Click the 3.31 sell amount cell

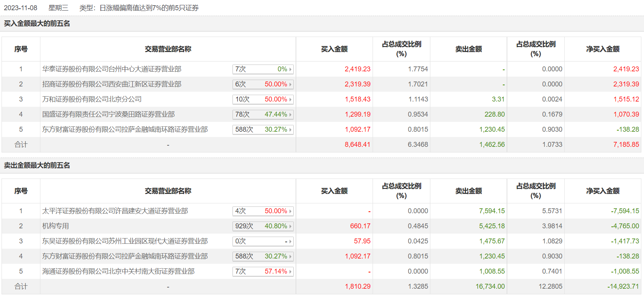[498, 99]
